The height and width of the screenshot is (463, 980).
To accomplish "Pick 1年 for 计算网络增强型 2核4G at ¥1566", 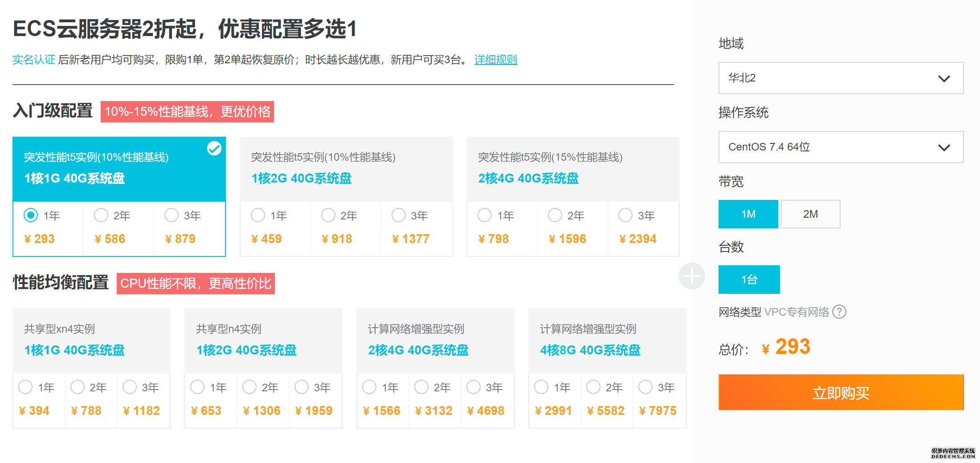I will [x=369, y=387].
